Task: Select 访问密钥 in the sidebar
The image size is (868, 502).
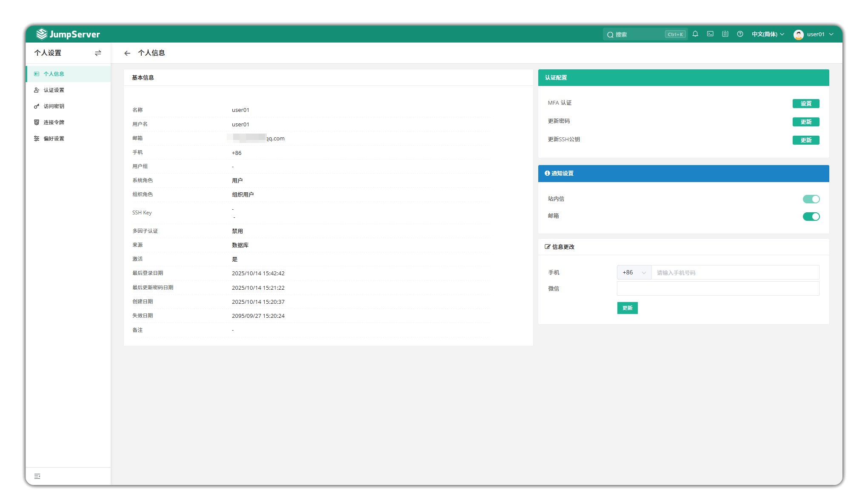Action: pos(54,106)
